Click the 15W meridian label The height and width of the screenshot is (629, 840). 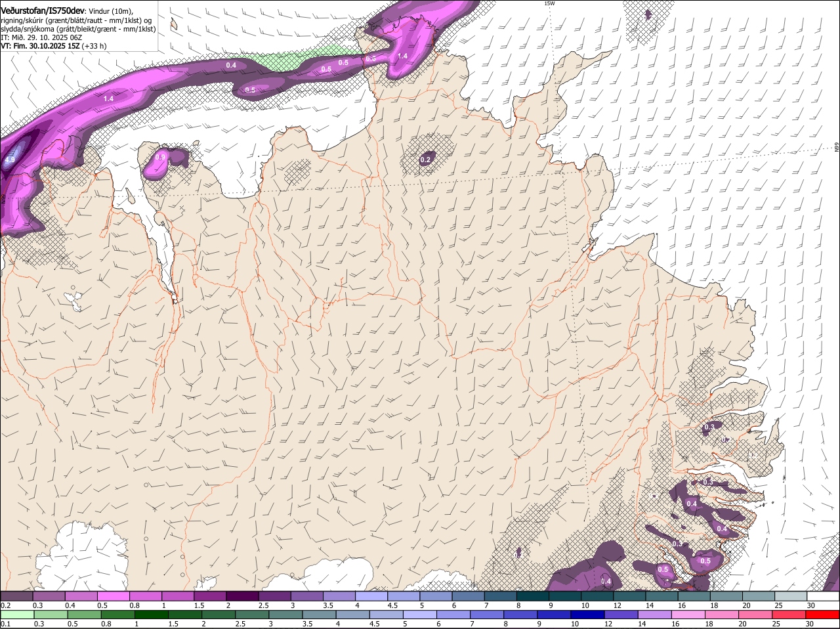[x=549, y=3]
